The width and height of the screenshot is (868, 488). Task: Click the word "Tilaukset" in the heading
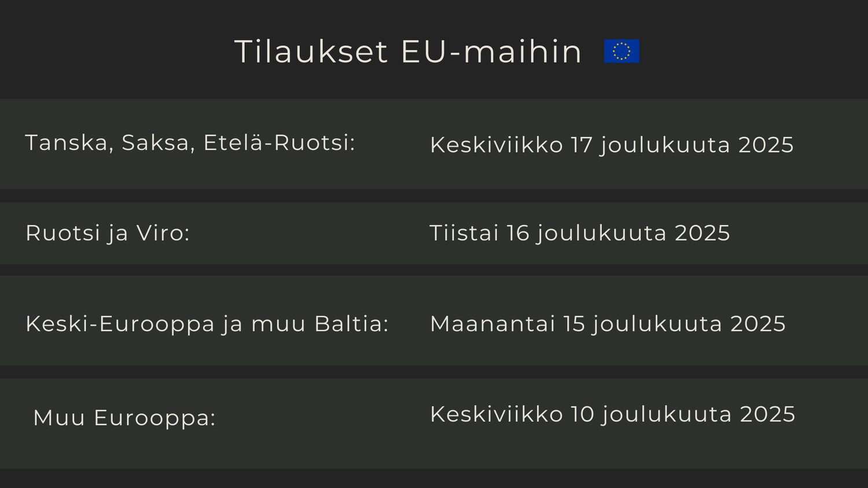coord(311,51)
